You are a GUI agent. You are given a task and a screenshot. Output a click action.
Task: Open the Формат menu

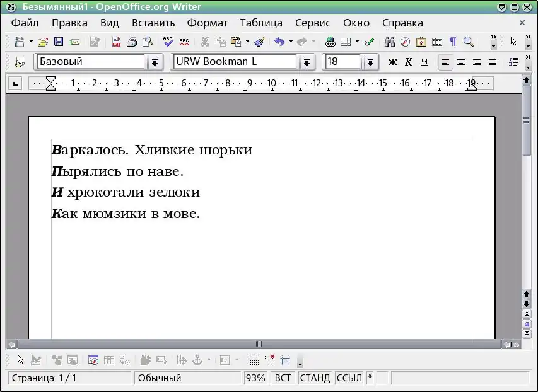pyautogui.click(x=207, y=23)
